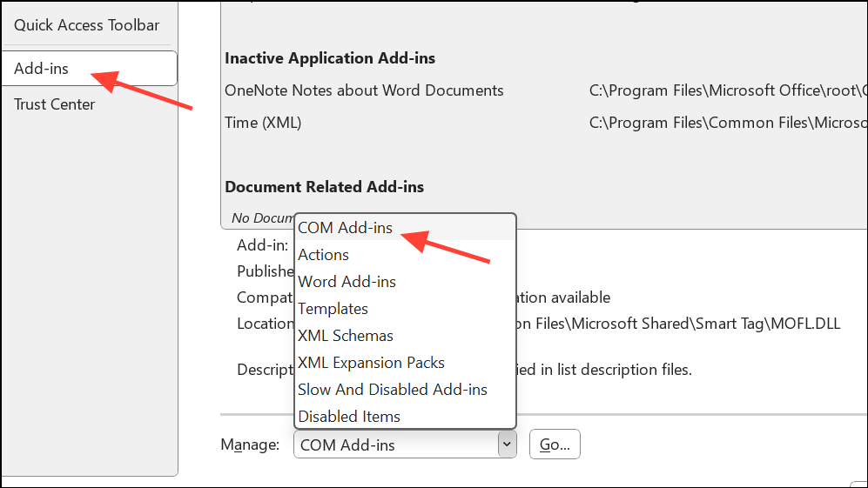Choose COM Add-ins from the dropdown list
Viewport: 868px width, 488px height.
click(x=346, y=228)
